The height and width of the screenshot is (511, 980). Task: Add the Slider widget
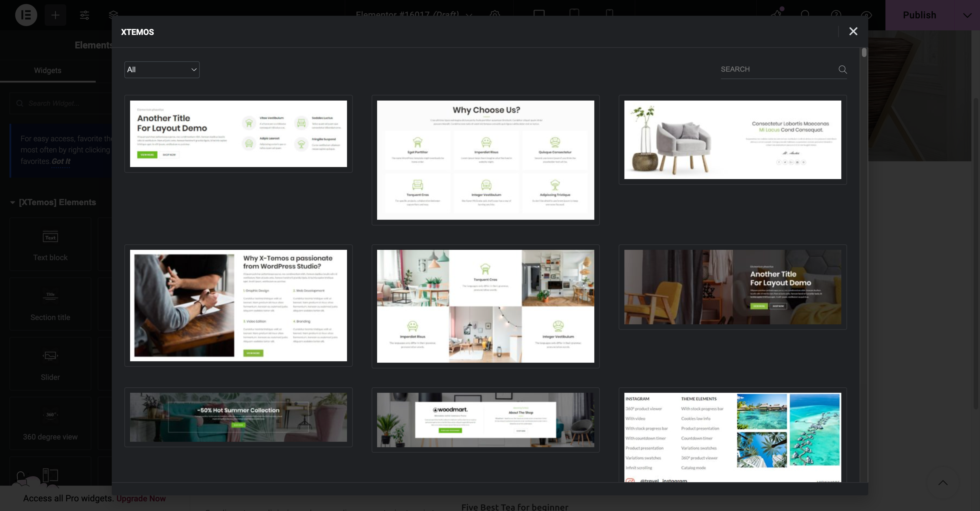pyautogui.click(x=50, y=364)
